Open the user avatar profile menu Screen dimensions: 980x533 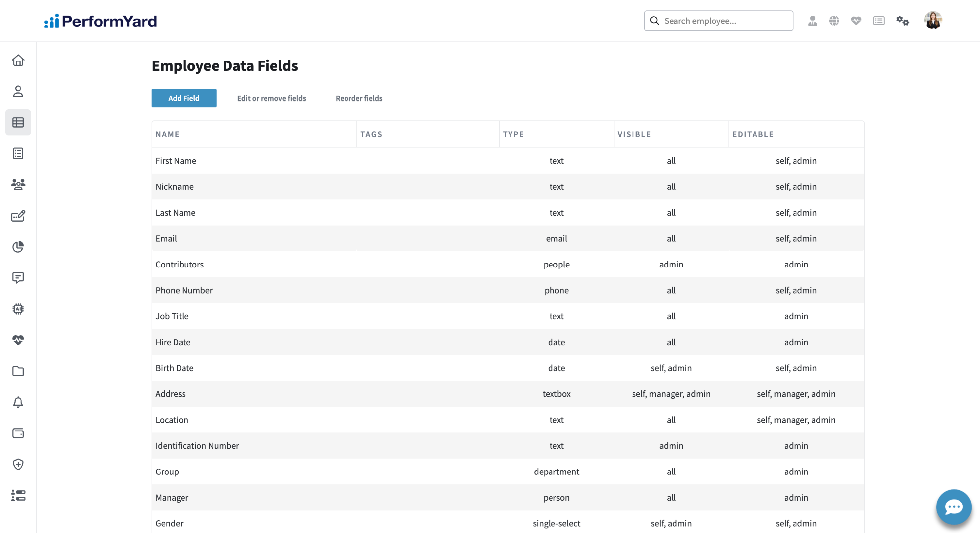[x=933, y=21]
